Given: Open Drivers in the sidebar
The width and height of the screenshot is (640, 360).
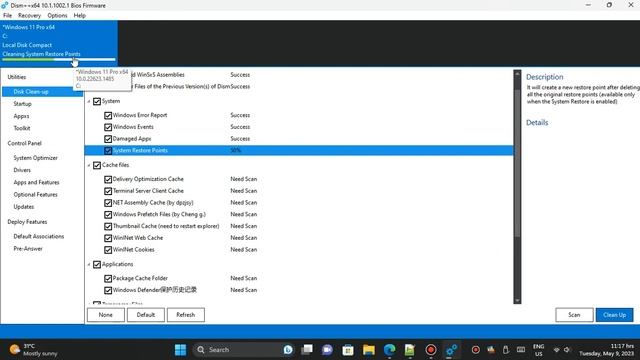Looking at the screenshot, I should (22, 170).
